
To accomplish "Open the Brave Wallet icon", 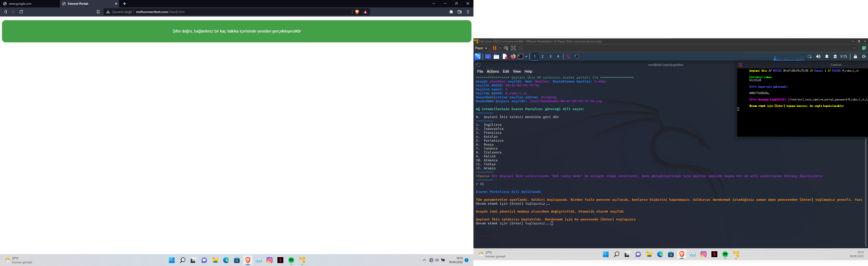I will click(460, 12).
